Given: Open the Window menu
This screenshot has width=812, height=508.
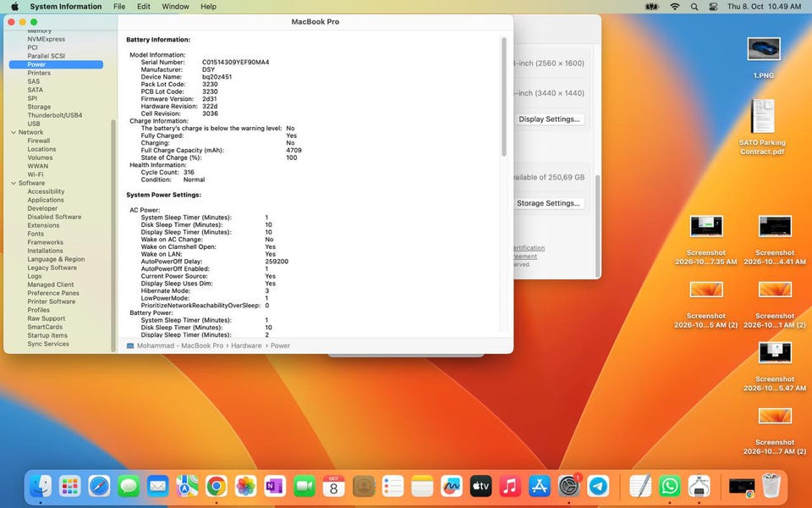Looking at the screenshot, I should pyautogui.click(x=176, y=7).
